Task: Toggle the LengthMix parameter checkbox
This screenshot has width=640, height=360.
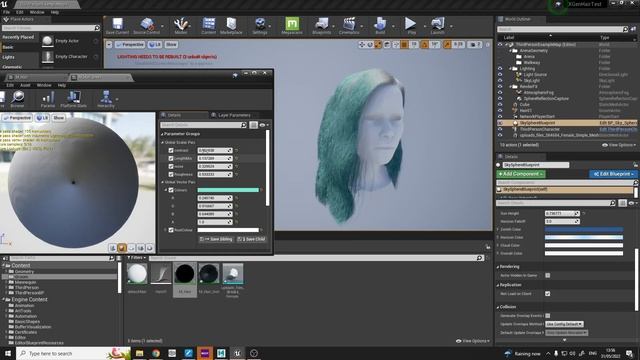Action: [171, 158]
